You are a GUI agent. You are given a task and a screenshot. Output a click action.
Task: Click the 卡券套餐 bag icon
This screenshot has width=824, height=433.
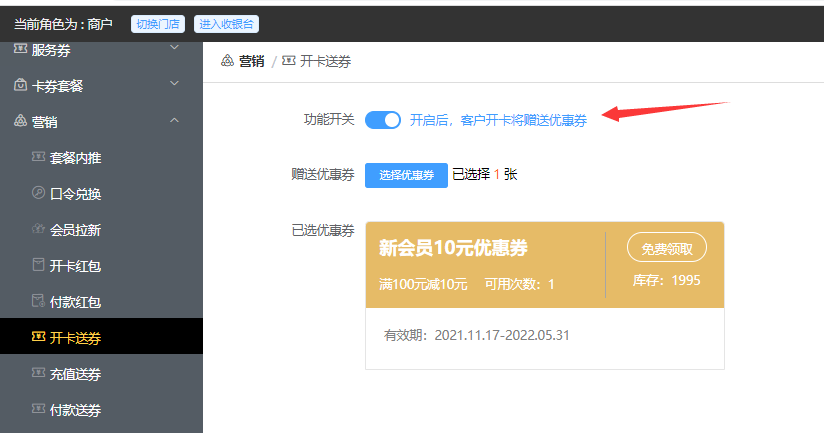[x=20, y=85]
